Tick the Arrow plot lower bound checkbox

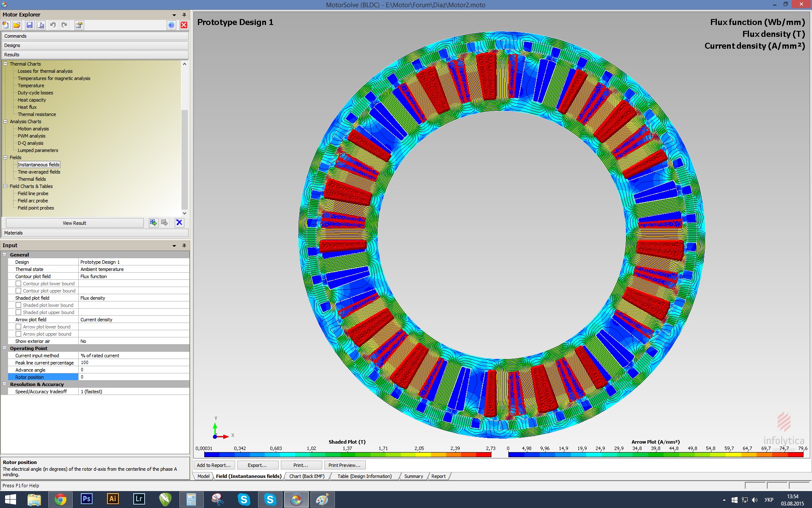coord(19,327)
